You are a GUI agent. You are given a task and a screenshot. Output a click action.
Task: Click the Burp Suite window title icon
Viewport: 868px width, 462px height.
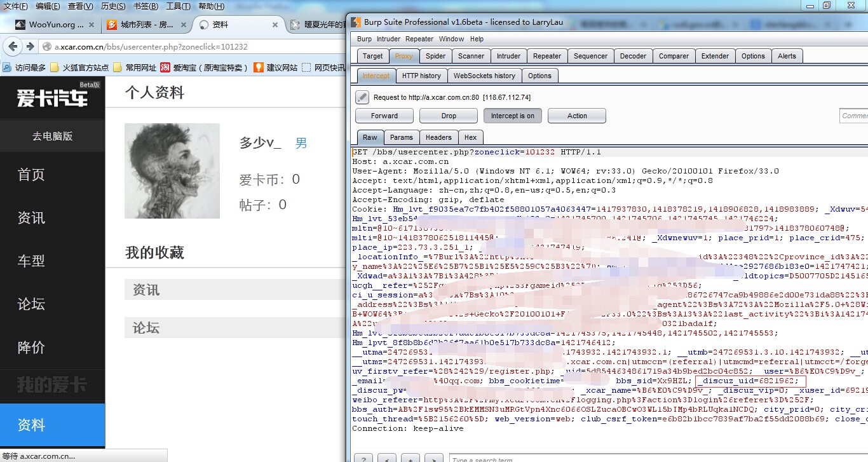click(x=356, y=22)
